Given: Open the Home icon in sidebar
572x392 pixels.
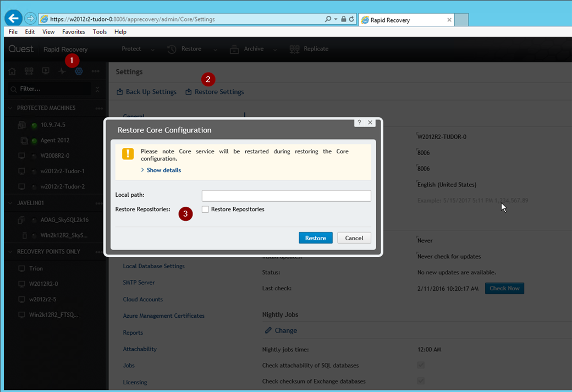Looking at the screenshot, I should (12, 71).
